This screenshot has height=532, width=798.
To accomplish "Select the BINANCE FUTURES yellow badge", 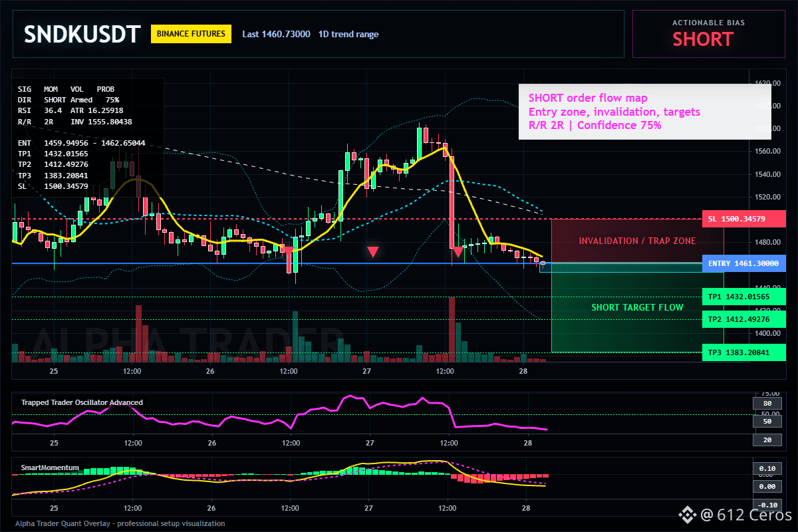I will click(192, 34).
